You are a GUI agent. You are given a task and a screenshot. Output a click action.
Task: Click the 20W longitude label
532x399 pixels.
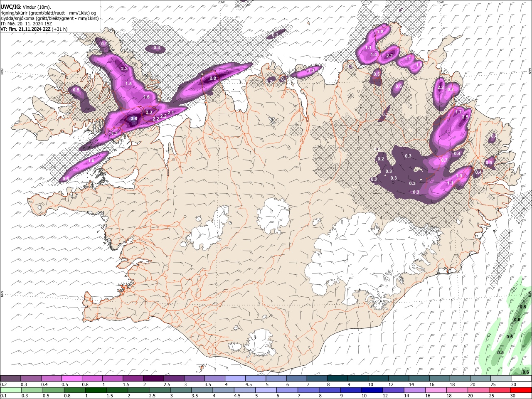221,2
